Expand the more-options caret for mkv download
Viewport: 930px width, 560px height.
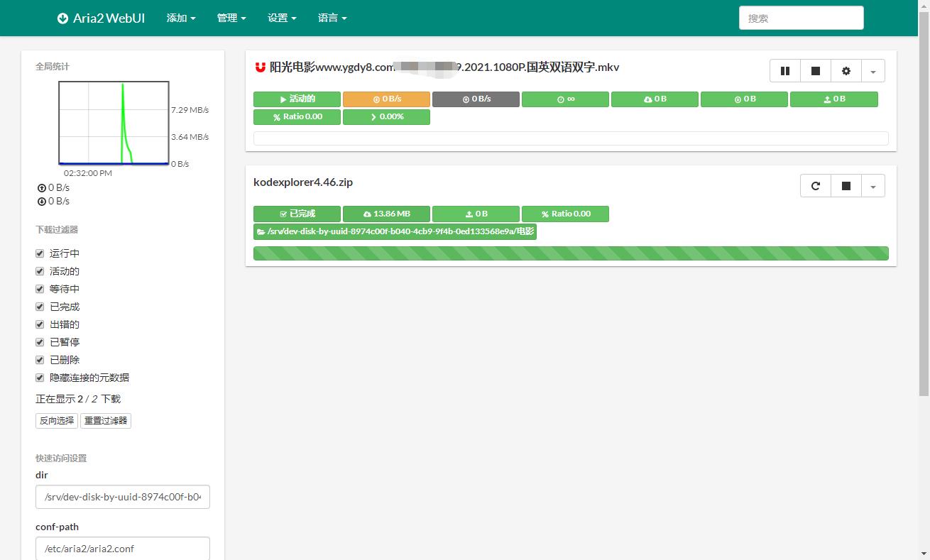click(872, 71)
